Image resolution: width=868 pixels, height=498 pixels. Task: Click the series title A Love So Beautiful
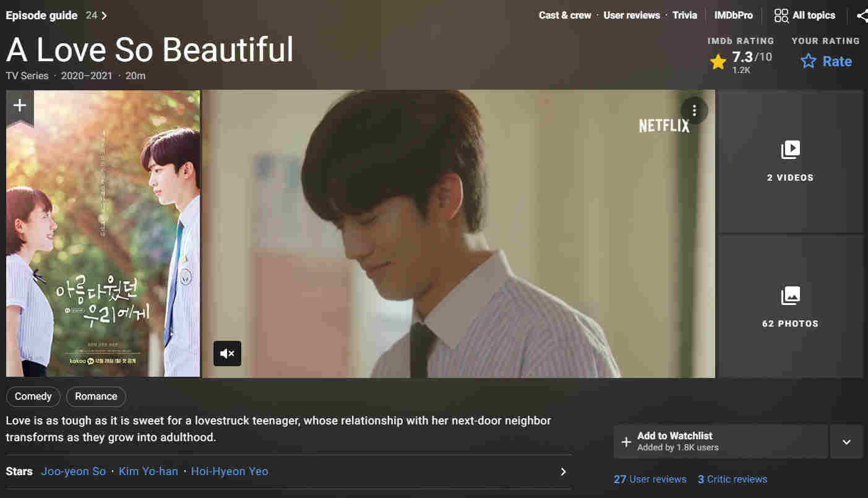(x=150, y=49)
